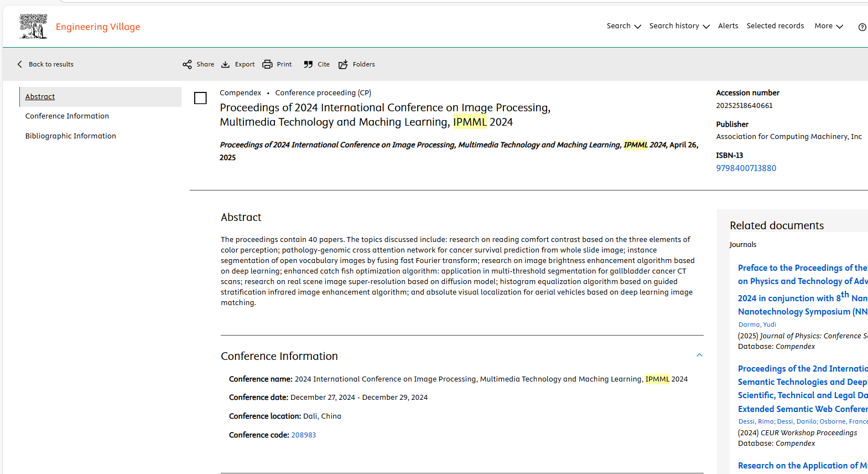
Task: Click the Back to results arrow icon
Action: pyautogui.click(x=20, y=64)
